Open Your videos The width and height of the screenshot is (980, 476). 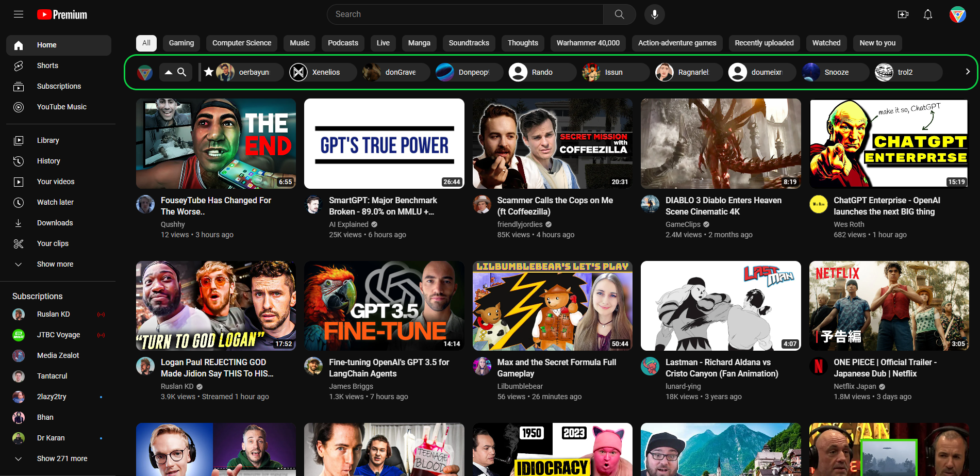pyautogui.click(x=59, y=182)
